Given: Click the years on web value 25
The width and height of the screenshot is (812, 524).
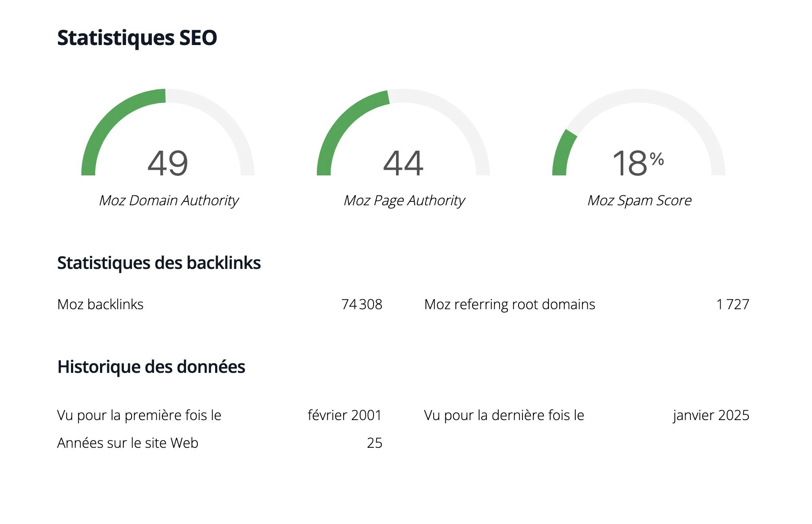Looking at the screenshot, I should 374,443.
